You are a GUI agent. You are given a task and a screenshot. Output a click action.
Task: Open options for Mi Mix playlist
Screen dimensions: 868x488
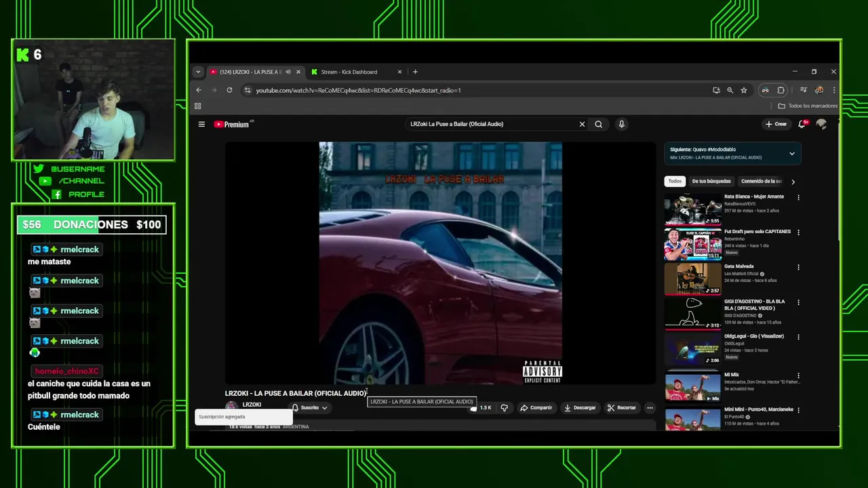click(x=798, y=375)
